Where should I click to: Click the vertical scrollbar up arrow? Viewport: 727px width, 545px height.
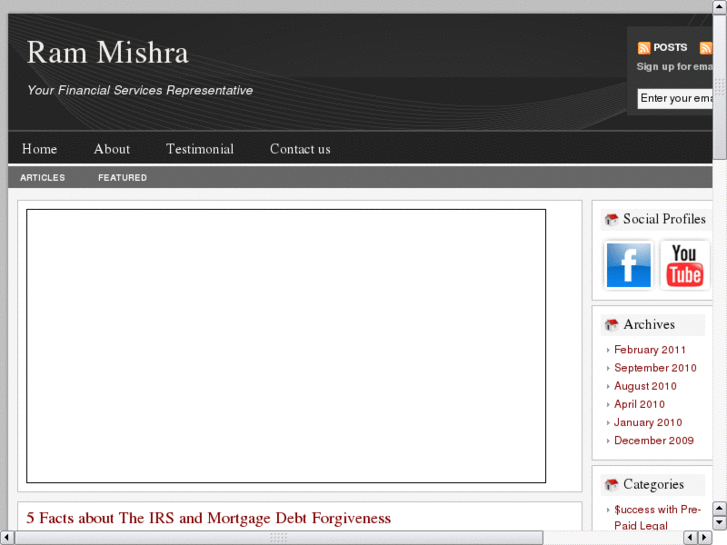[x=720, y=6]
